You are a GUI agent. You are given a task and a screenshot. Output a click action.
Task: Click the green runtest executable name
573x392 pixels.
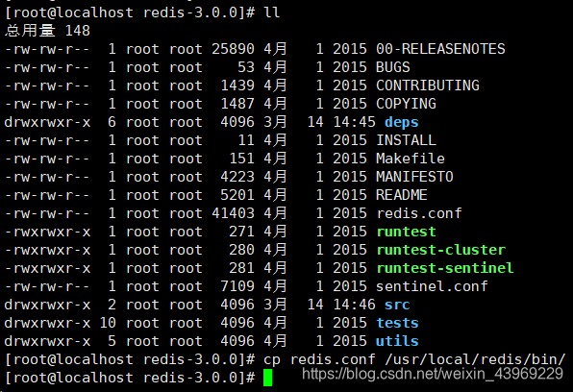[406, 232]
